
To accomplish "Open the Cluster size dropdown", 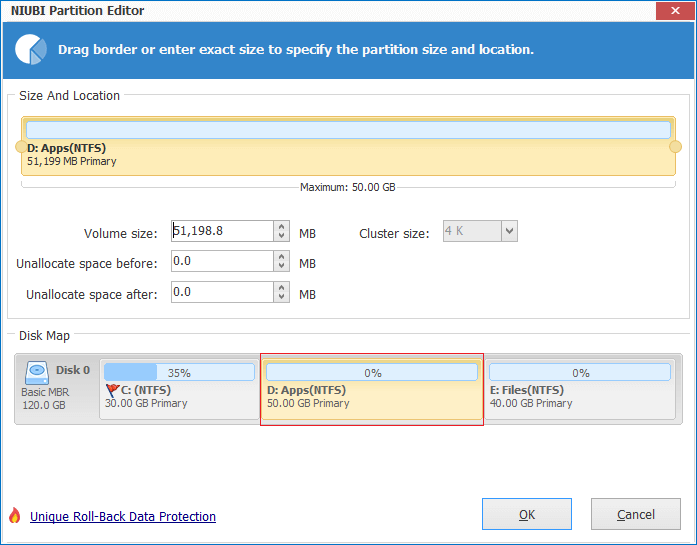I will (x=509, y=231).
